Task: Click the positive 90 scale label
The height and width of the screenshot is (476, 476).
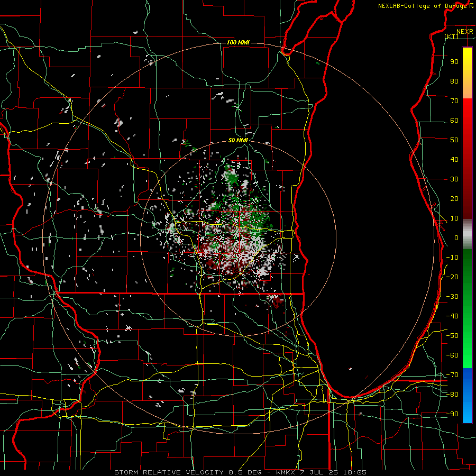Action: 454,62
